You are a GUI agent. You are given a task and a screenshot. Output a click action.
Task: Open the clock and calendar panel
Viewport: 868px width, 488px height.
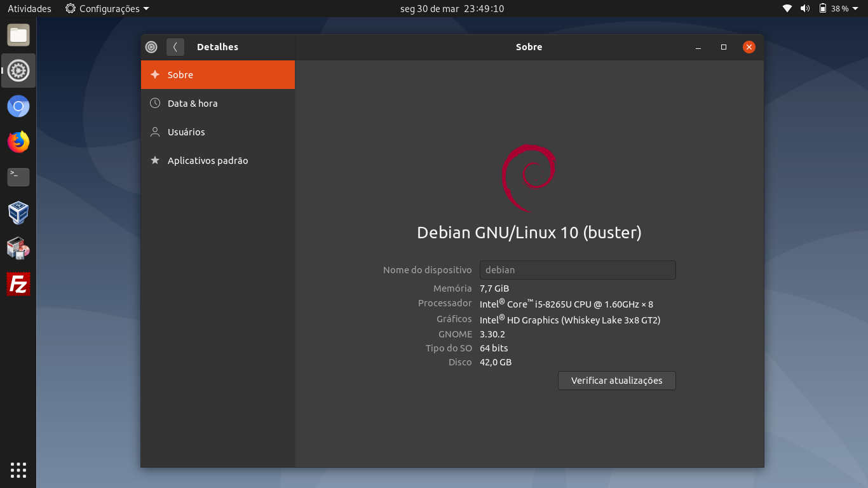tap(452, 9)
